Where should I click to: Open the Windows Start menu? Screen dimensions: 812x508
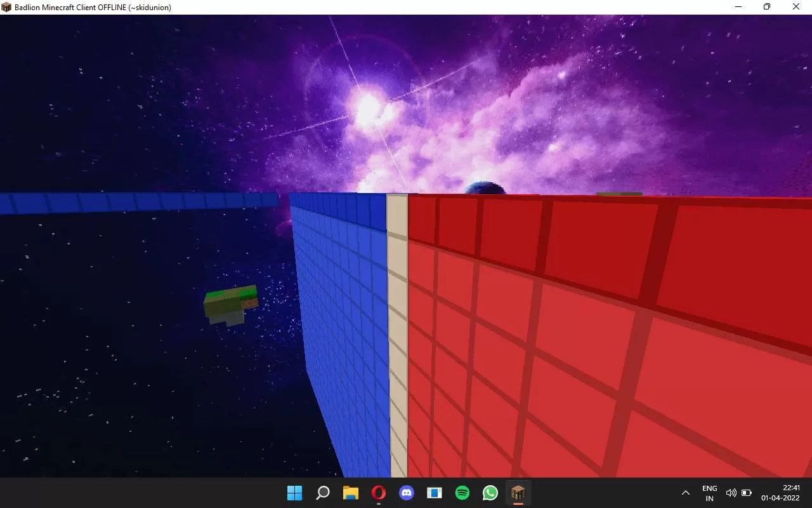295,493
